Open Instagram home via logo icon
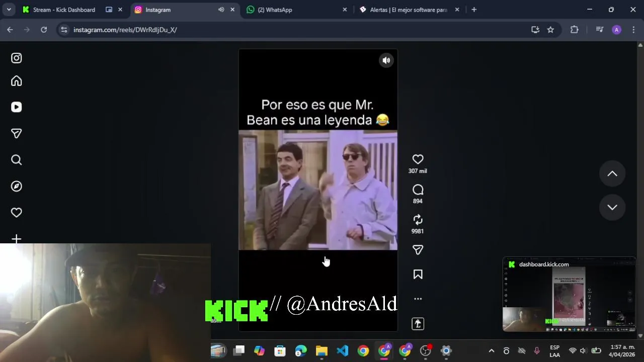 tap(17, 58)
